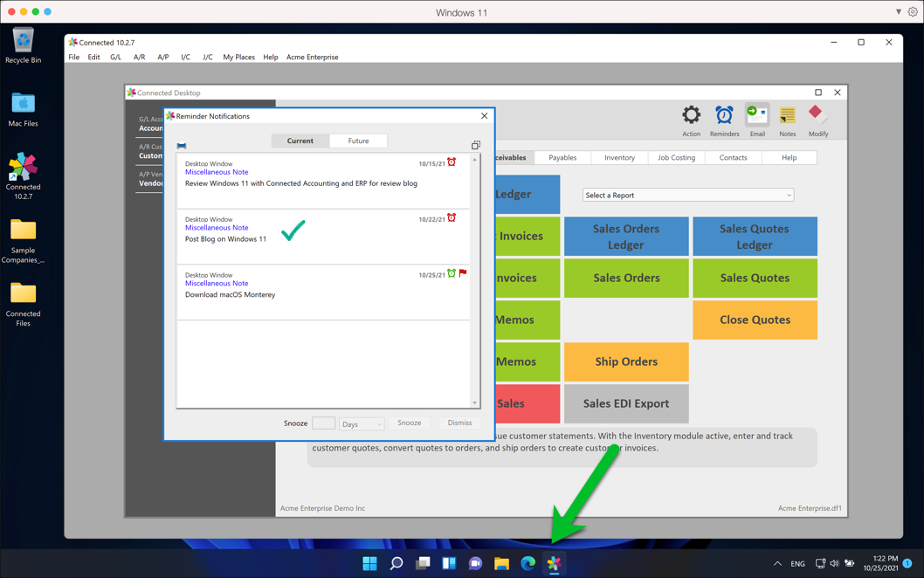
Task: Click the Snooze amount input field
Action: pos(323,423)
